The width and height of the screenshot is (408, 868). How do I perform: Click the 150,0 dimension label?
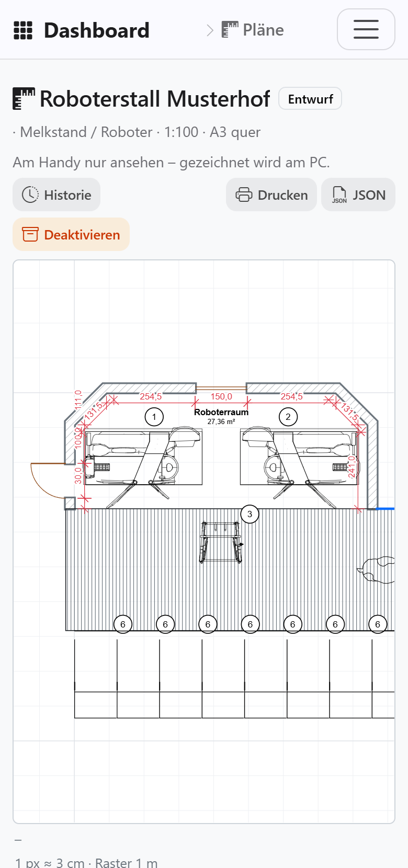click(x=221, y=397)
